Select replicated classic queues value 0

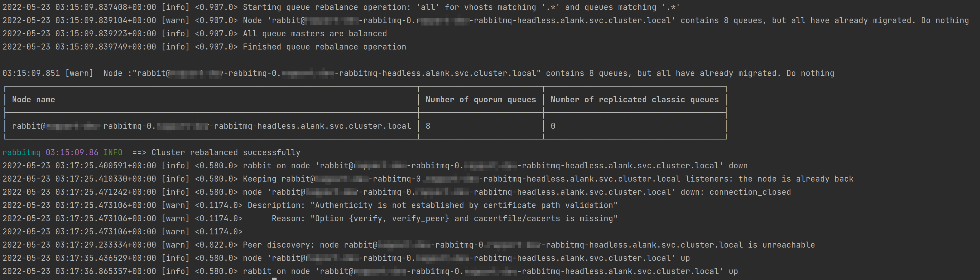point(553,126)
